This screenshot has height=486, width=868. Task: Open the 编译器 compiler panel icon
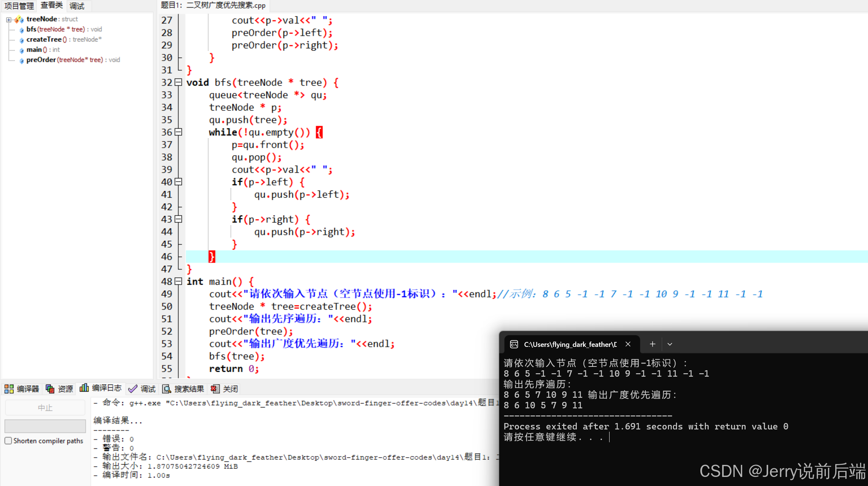(x=9, y=389)
